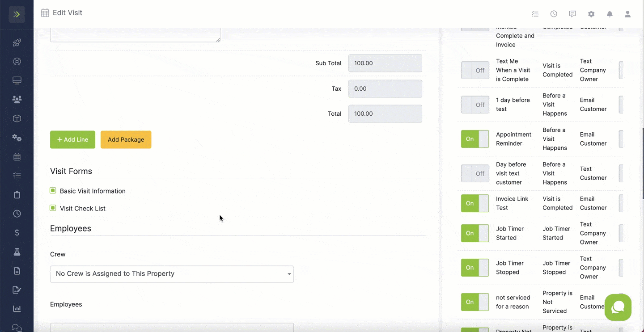Click the Sub Total field
Screen dimensions: 644x332
coord(385,63)
